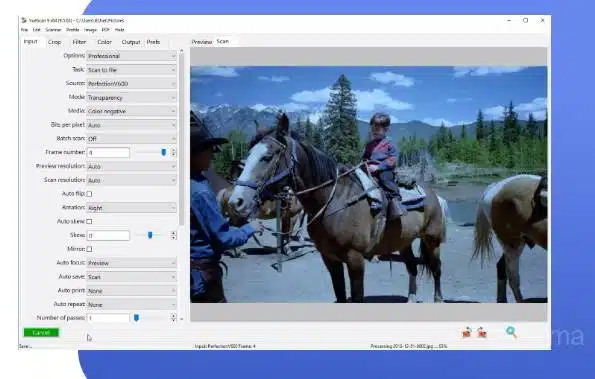Switch to the Color tab
This screenshot has width=595, height=379.
coord(104,42)
